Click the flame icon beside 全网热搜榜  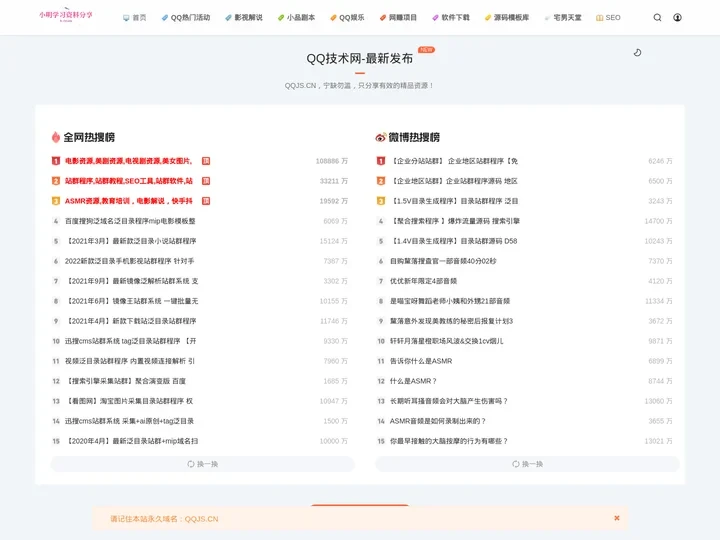click(56, 137)
